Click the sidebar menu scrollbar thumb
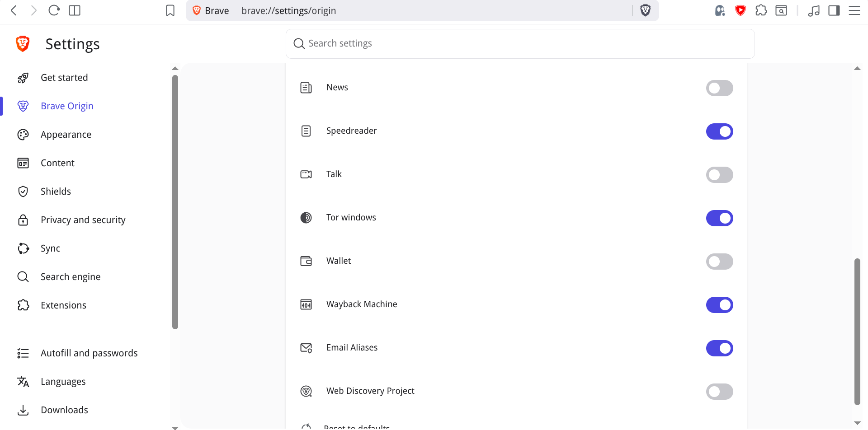 [175, 202]
